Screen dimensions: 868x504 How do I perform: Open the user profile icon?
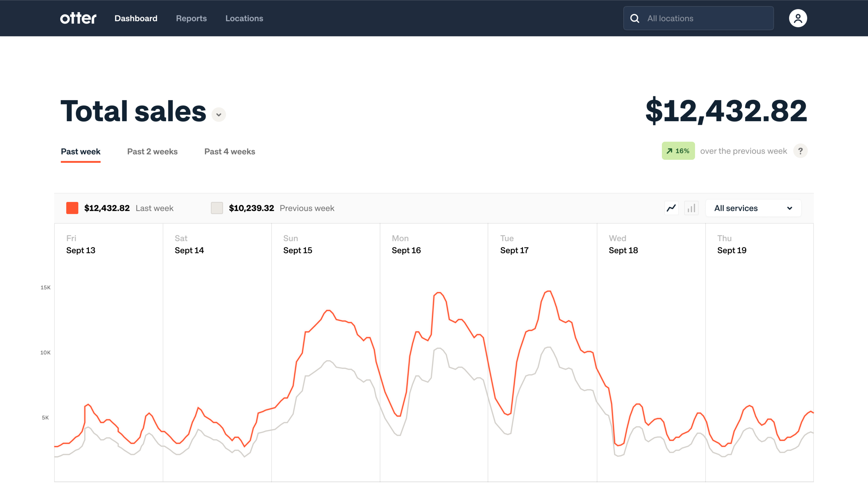[798, 18]
